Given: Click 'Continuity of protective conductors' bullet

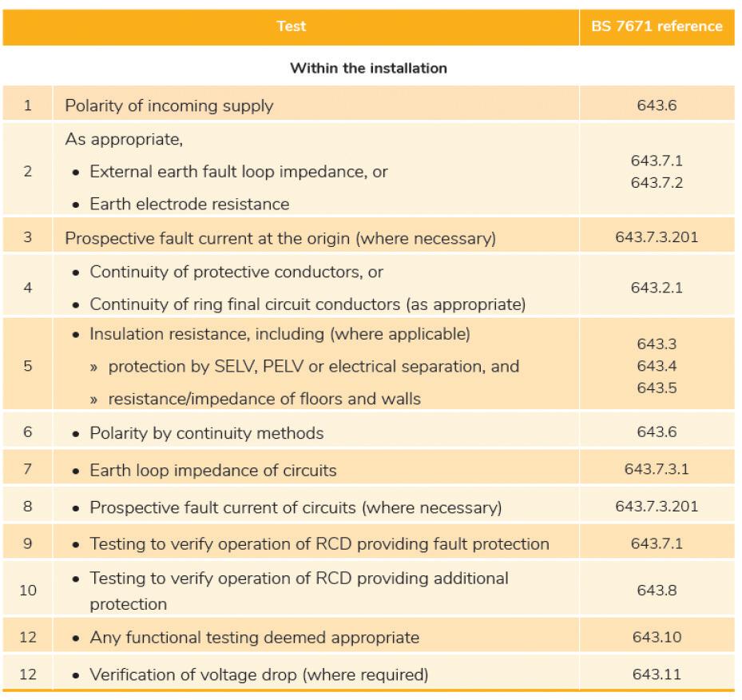Looking at the screenshot, I should [x=236, y=272].
